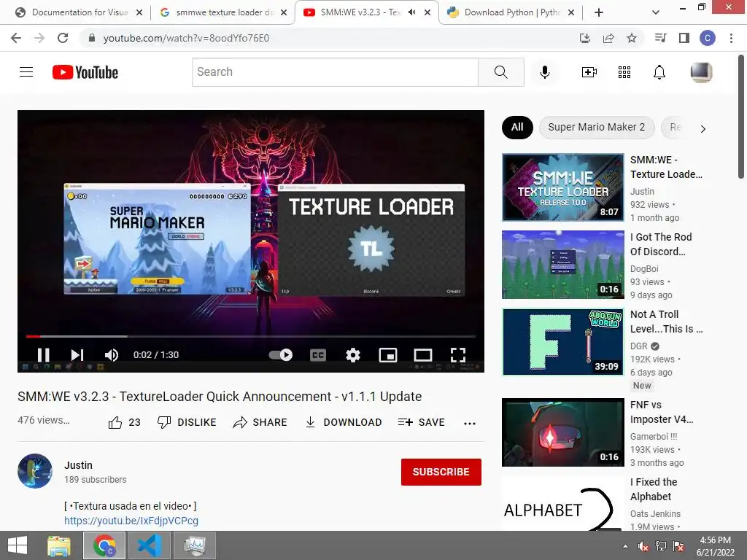This screenshot has height=560, width=747.
Task: Start voice search with microphone icon
Action: pos(544,72)
